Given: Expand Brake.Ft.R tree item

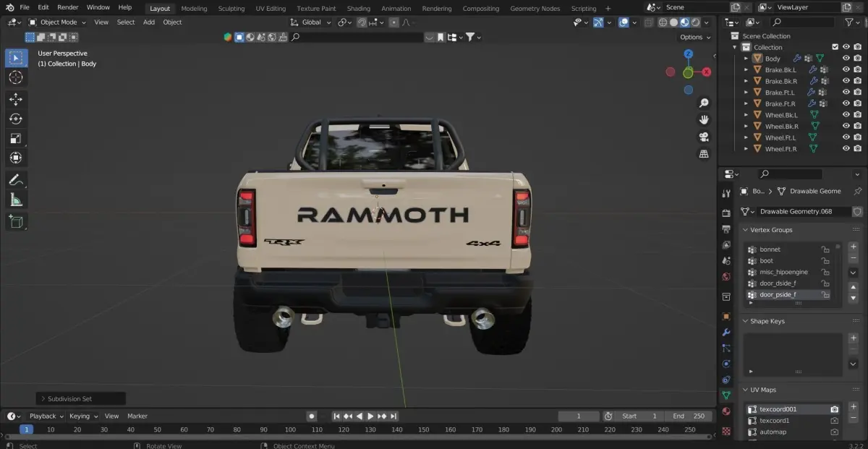Looking at the screenshot, I should point(746,103).
